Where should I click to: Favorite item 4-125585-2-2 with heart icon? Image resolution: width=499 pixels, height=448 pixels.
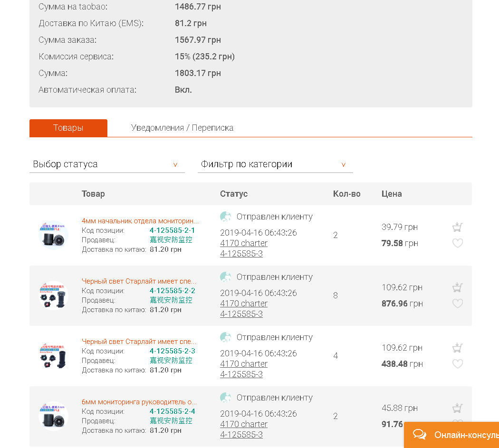click(457, 304)
